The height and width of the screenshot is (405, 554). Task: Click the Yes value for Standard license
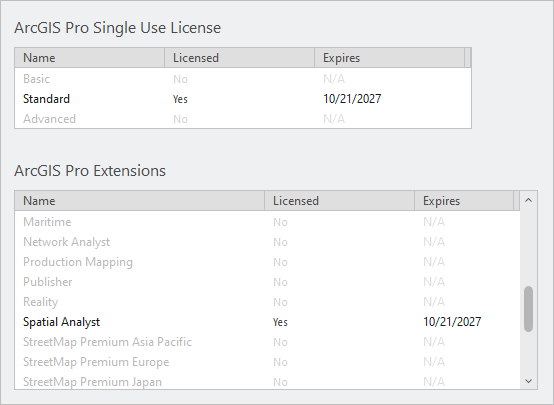coord(180,99)
